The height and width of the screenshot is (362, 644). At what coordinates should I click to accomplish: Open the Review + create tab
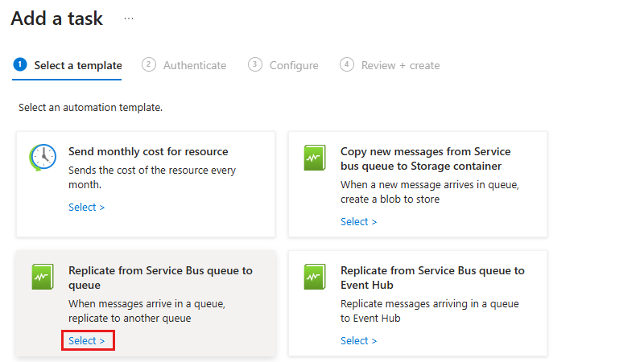(390, 65)
